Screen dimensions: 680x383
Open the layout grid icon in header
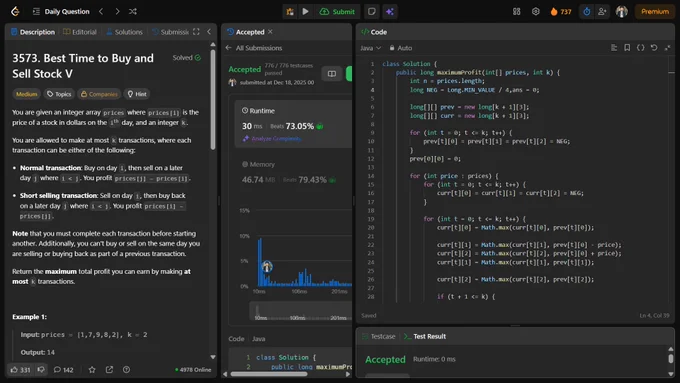[516, 12]
